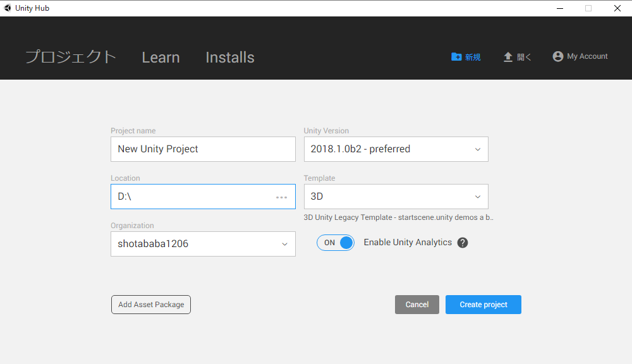Click the 開く text link
Viewport: 632px width, 364px height.
click(524, 58)
